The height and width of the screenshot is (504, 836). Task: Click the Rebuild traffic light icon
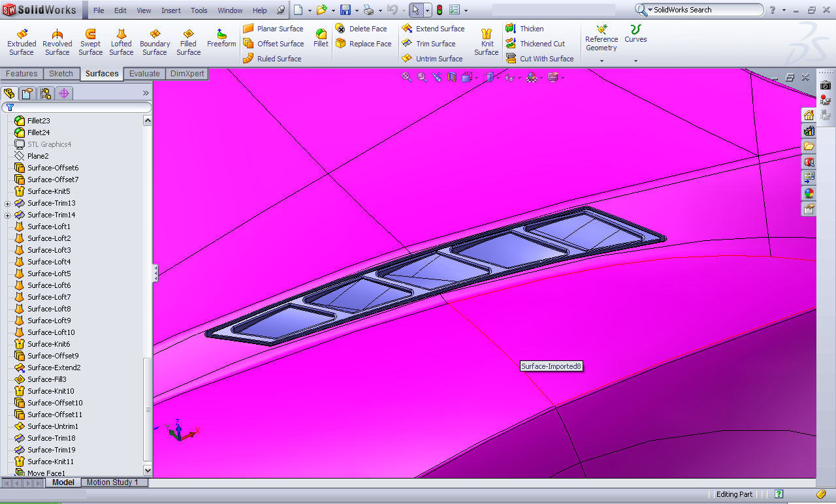point(439,10)
